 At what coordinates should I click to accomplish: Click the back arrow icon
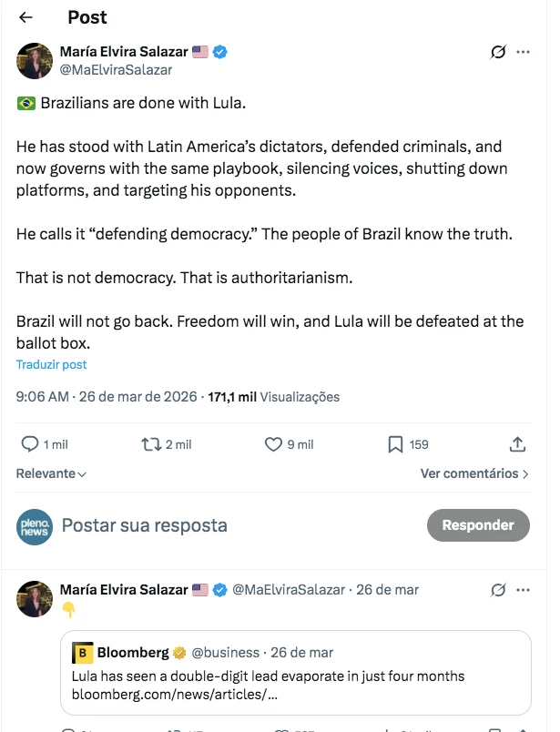click(25, 17)
